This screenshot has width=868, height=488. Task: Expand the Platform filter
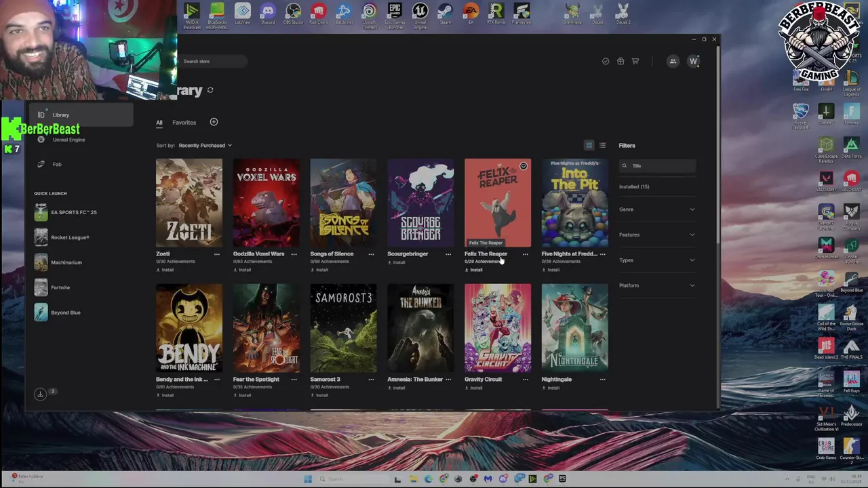[656, 285]
